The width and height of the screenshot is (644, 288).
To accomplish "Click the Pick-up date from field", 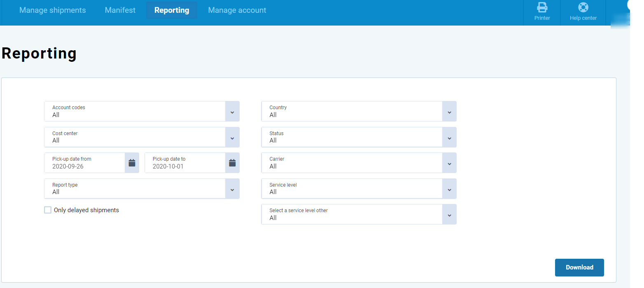I will point(84,163).
